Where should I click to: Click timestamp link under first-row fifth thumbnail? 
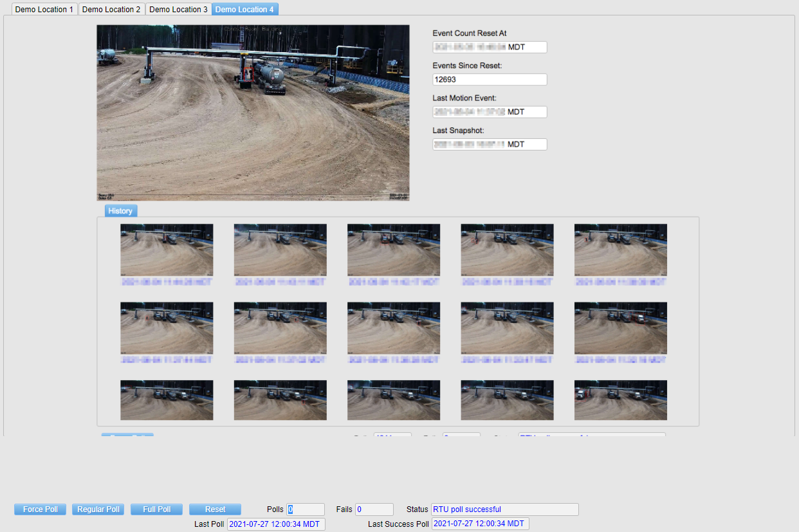621,282
